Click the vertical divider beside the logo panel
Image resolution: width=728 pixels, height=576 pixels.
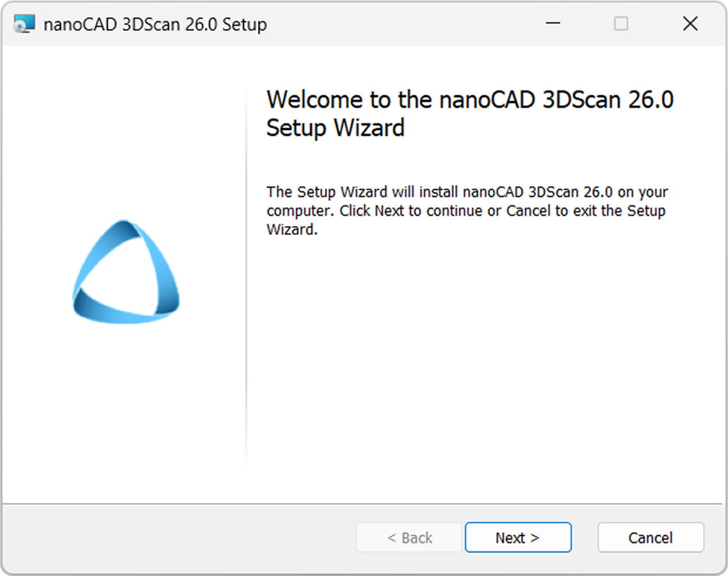coord(246,277)
